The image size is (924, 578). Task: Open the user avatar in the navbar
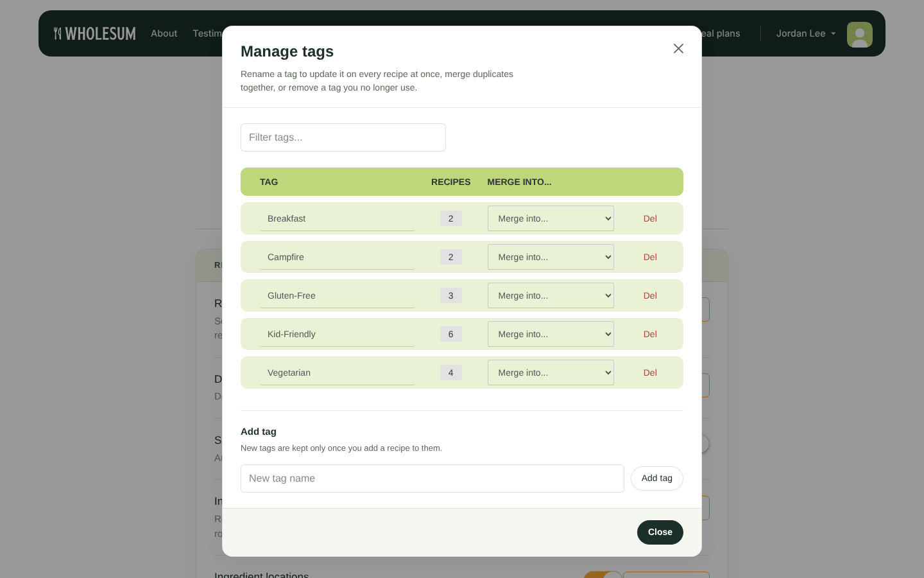pos(860,35)
